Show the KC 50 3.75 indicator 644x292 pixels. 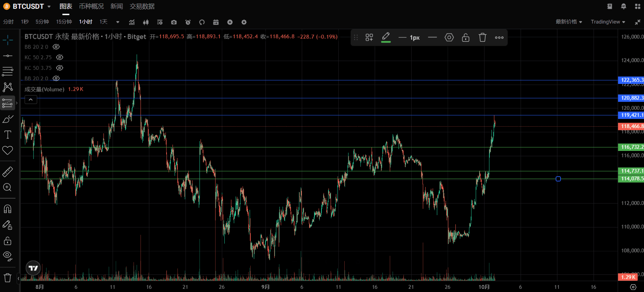pos(60,68)
